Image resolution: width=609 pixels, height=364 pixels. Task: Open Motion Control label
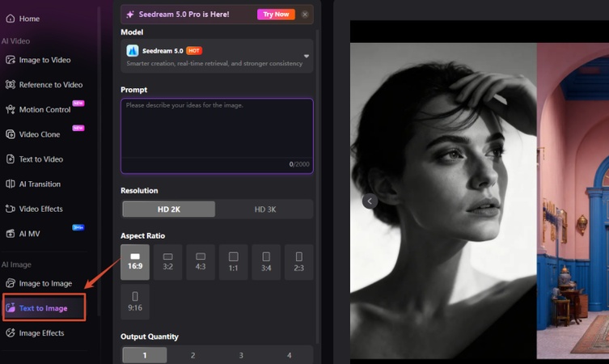[45, 109]
